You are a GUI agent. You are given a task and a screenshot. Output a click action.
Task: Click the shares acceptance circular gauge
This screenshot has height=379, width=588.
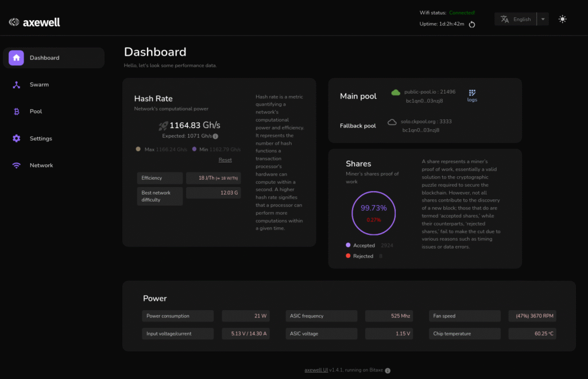(373, 213)
